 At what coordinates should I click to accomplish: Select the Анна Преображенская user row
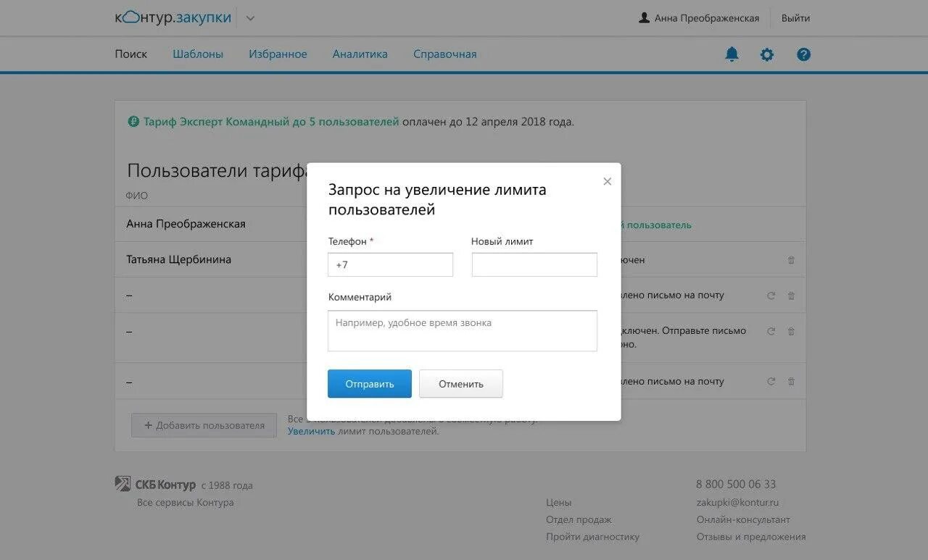point(460,224)
